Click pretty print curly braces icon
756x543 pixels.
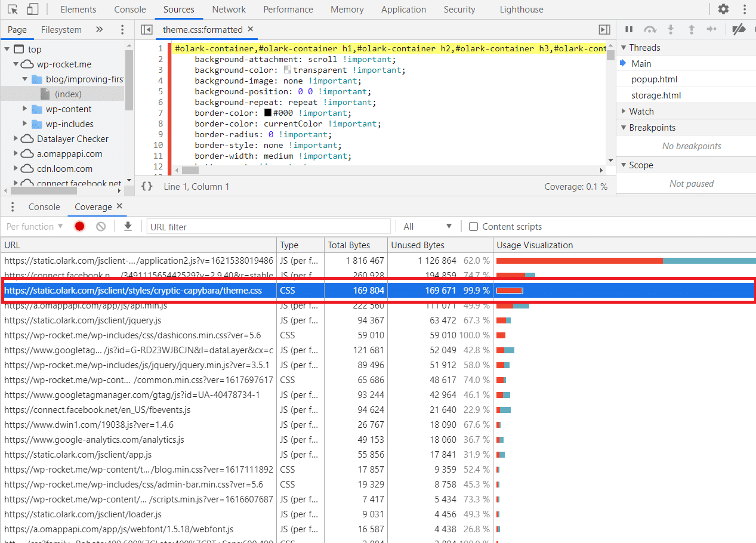147,186
